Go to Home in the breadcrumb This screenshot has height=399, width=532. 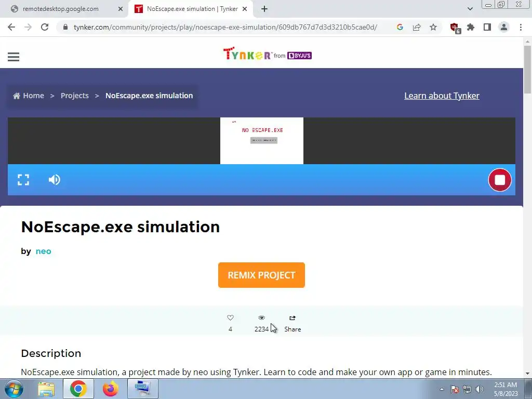29,96
